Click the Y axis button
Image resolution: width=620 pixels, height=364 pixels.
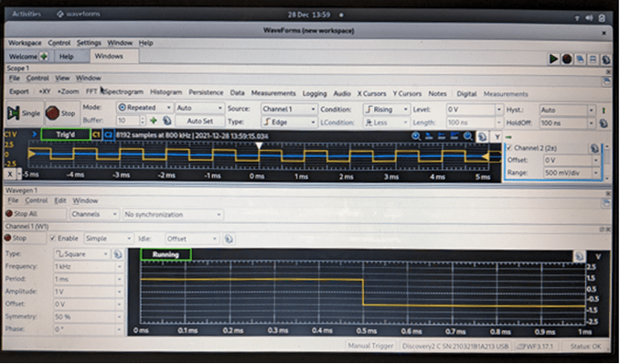tap(497, 137)
